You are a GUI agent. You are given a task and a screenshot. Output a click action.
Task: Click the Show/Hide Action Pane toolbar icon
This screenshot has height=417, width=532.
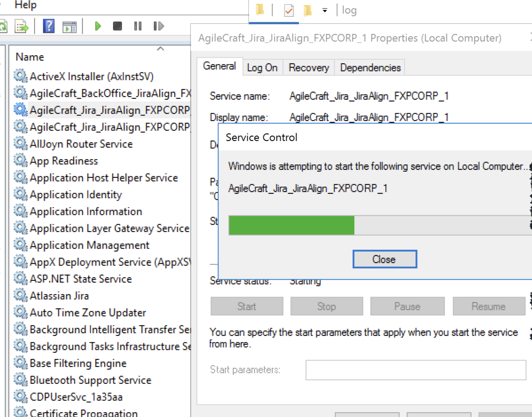click(70, 27)
